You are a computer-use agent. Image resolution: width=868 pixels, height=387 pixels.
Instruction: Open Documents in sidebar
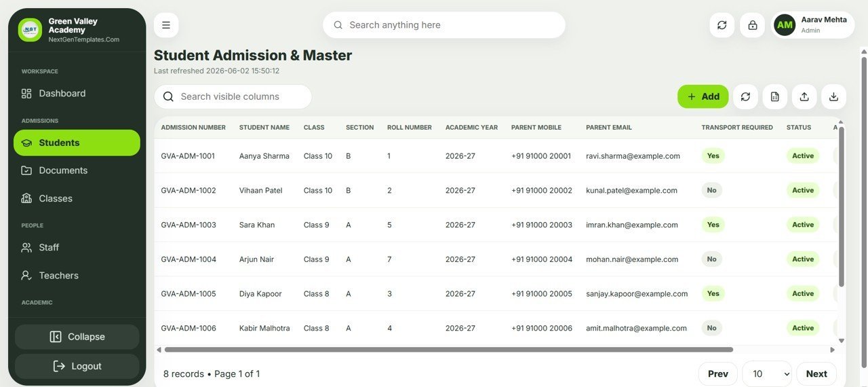tap(77, 170)
